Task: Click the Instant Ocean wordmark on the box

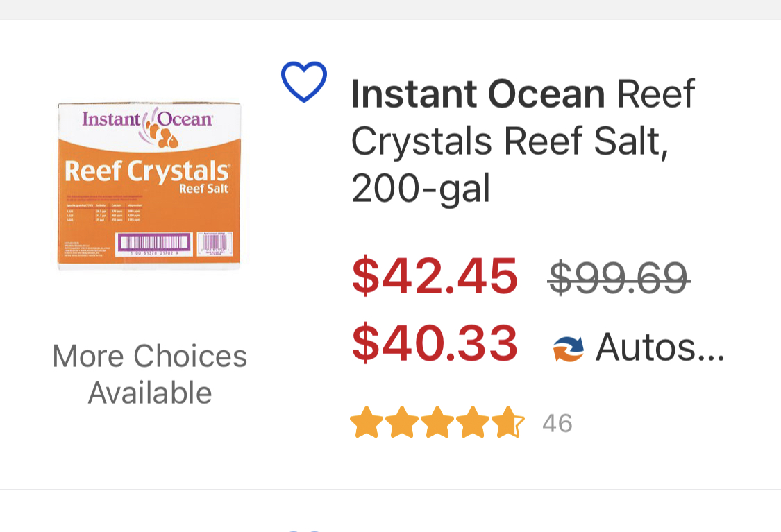Action: (x=147, y=119)
